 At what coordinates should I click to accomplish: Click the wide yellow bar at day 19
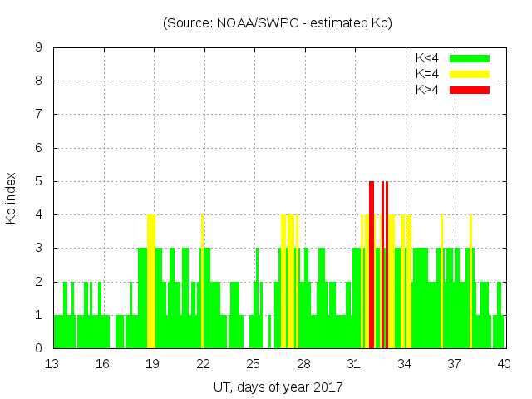pyautogui.click(x=151, y=281)
